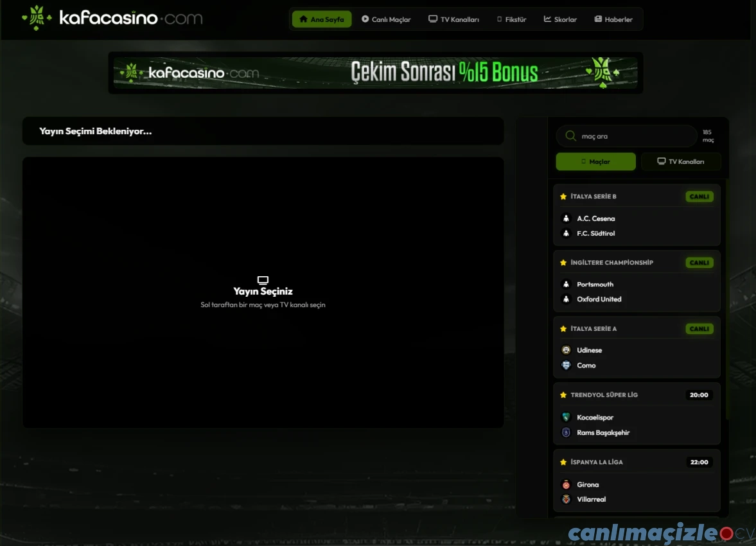Click the green search magnifier icon

point(570,136)
